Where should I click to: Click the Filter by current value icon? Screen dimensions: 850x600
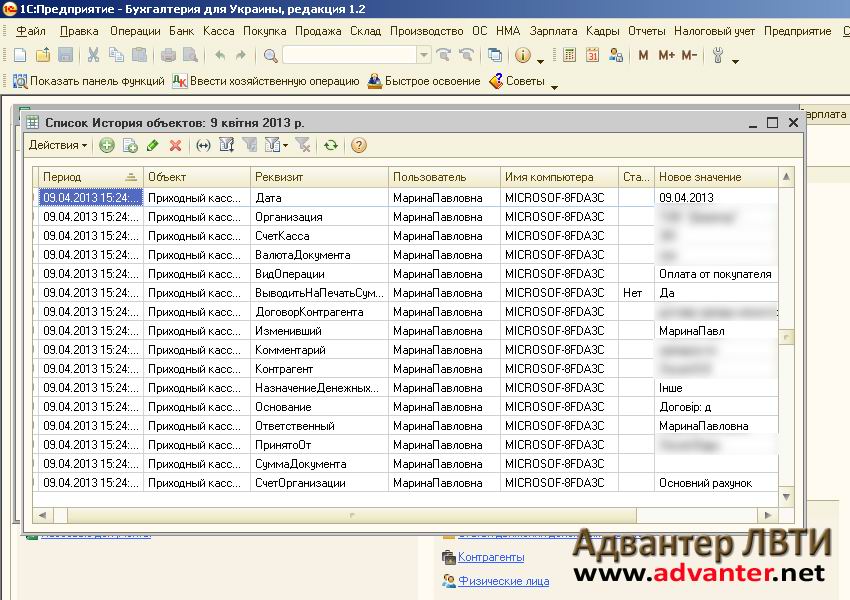[x=249, y=145]
